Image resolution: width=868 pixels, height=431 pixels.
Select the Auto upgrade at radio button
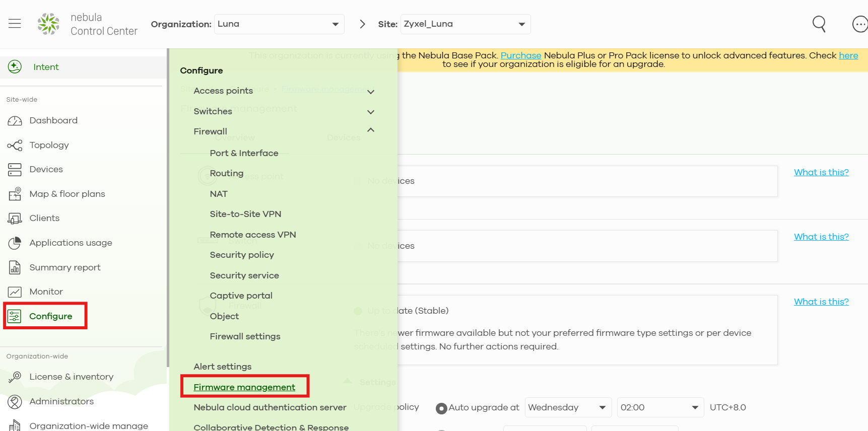coord(441,408)
